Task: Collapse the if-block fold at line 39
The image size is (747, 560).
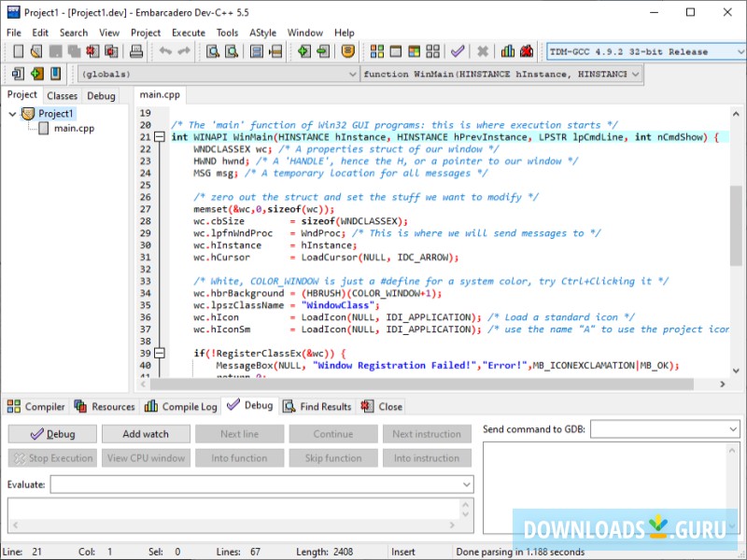Action: (x=160, y=354)
